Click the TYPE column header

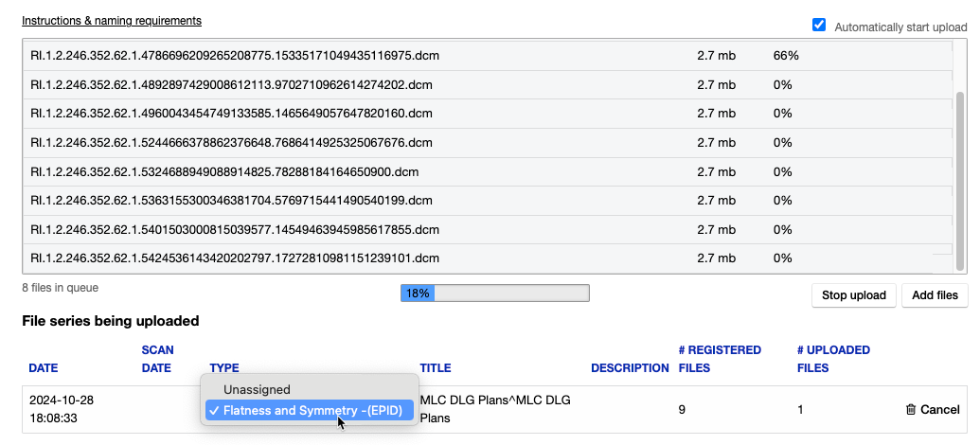click(x=224, y=368)
